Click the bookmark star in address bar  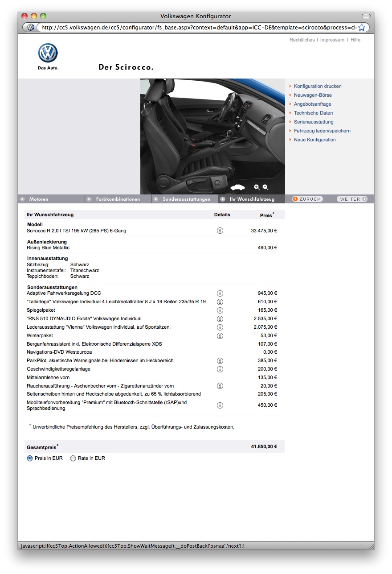pos(362,27)
